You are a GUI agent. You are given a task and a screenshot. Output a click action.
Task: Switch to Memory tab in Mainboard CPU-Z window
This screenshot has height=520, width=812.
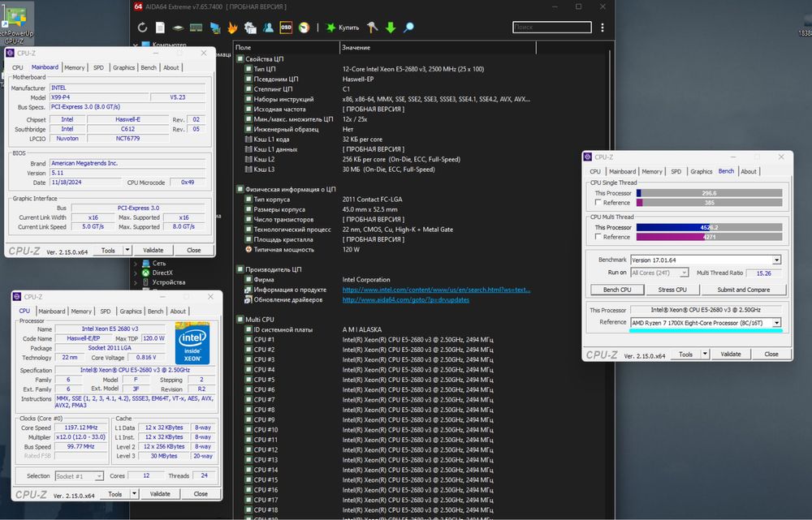pos(75,68)
